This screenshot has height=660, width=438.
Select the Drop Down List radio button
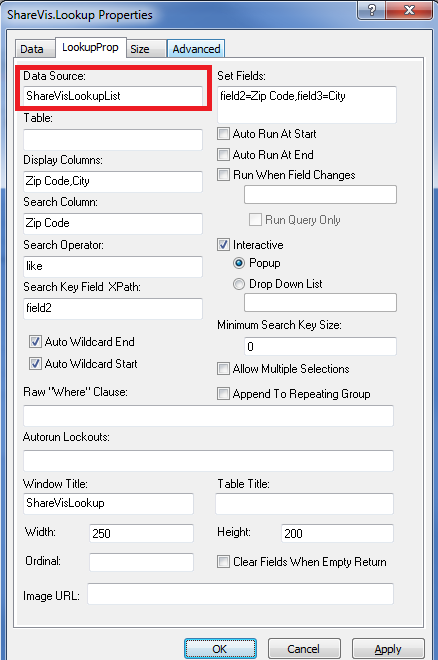coord(239,284)
